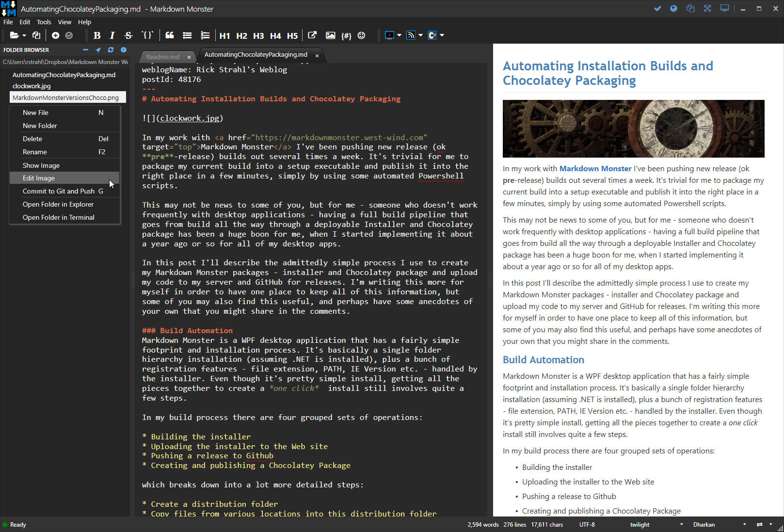Open the Dharkan preview theme dropdown
The width and height of the screenshot is (784, 532).
(720, 525)
